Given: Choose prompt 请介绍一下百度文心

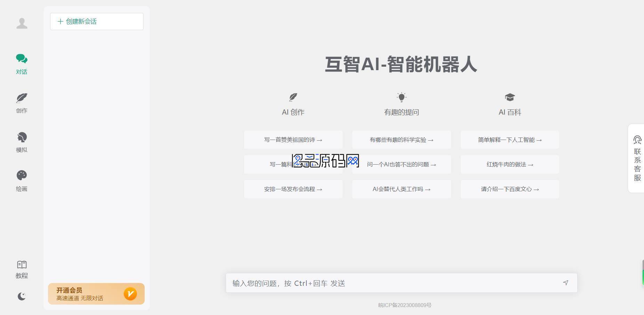Looking at the screenshot, I should click(510, 189).
